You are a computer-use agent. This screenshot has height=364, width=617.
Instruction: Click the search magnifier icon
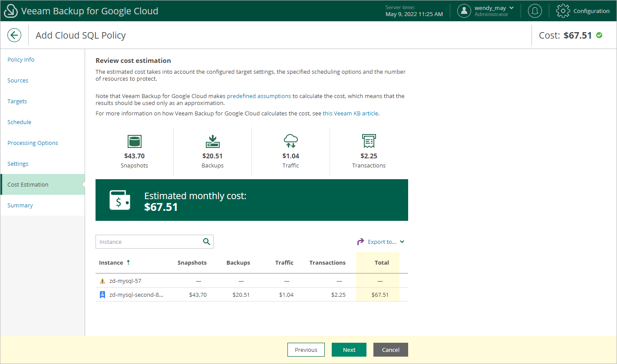coord(207,242)
